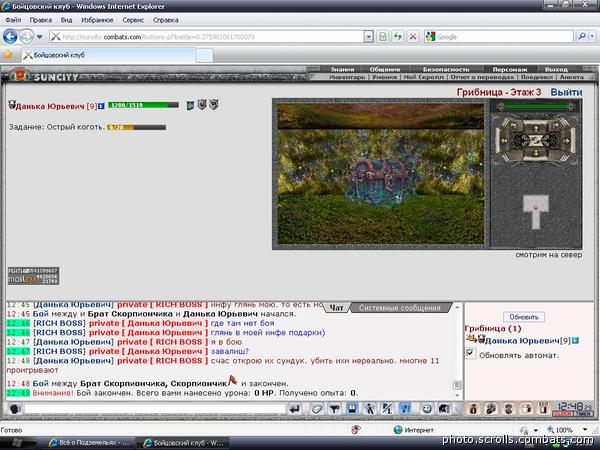Step right with the navigation pad right arrow
Image resolution: width=600 pixels, height=450 pixels.
pos(567,140)
